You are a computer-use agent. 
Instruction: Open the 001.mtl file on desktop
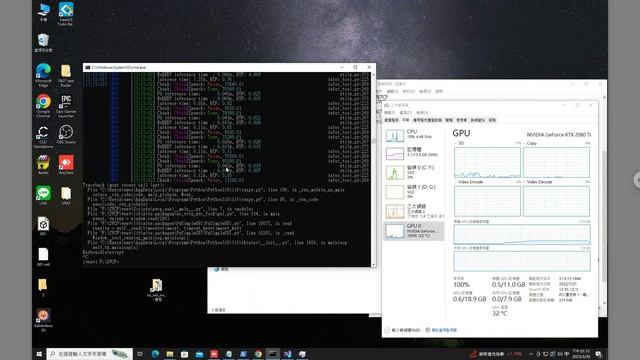(x=43, y=257)
